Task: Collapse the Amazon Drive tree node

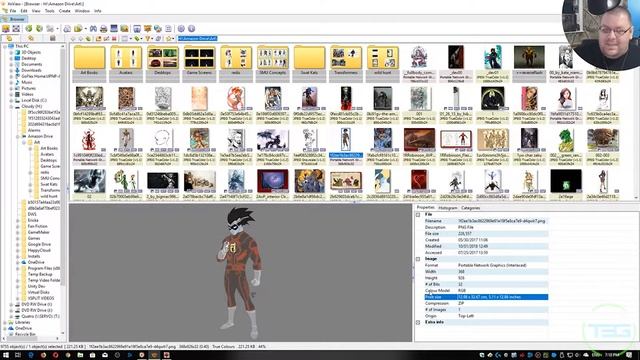Action: pyautogui.click(x=18, y=136)
